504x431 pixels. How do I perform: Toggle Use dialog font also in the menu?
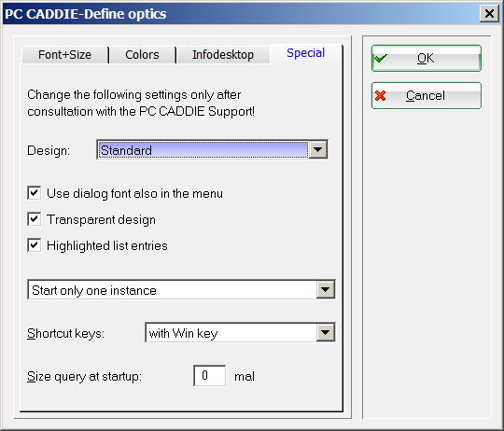[35, 193]
